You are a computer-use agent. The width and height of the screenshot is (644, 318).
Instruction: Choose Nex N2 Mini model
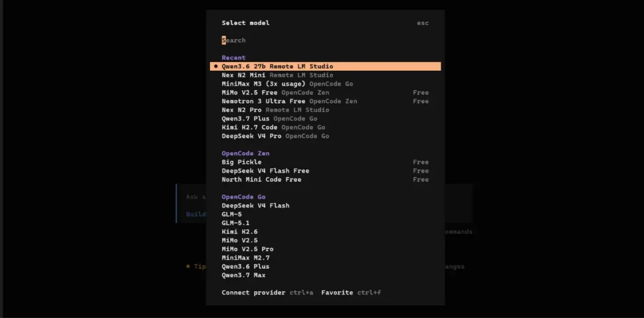pyautogui.click(x=325, y=75)
